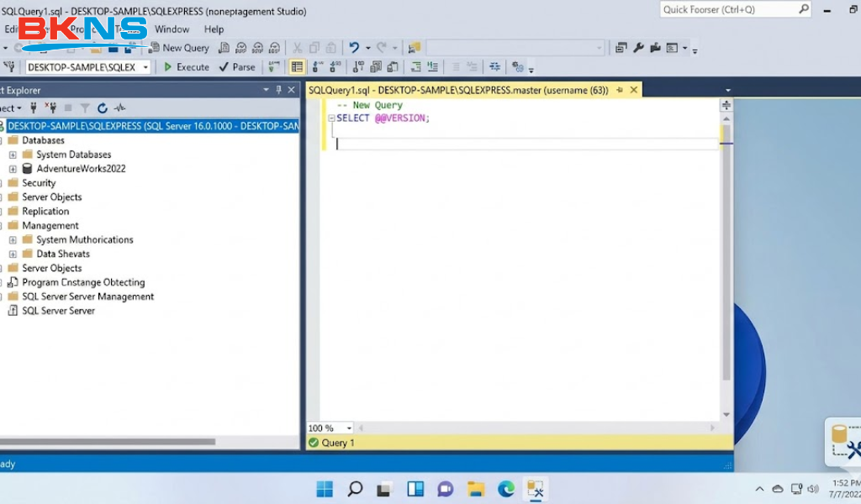861x504 pixels.
Task: Click the Connect plug icon in Object Explorer
Action: click(34, 108)
